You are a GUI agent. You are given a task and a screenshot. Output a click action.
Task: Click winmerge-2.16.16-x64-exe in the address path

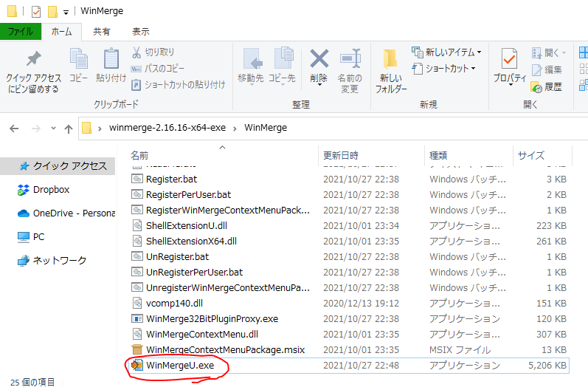coord(167,128)
